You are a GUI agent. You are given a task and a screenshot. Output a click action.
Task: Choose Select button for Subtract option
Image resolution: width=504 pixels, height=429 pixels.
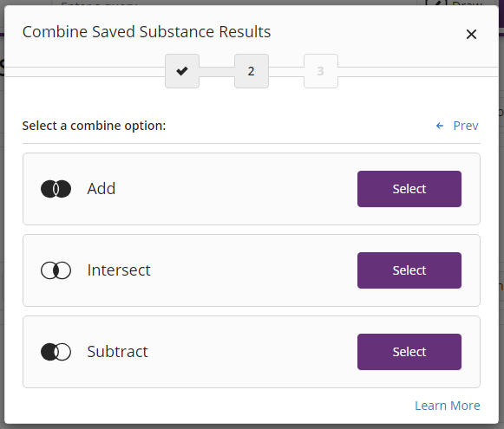(409, 352)
